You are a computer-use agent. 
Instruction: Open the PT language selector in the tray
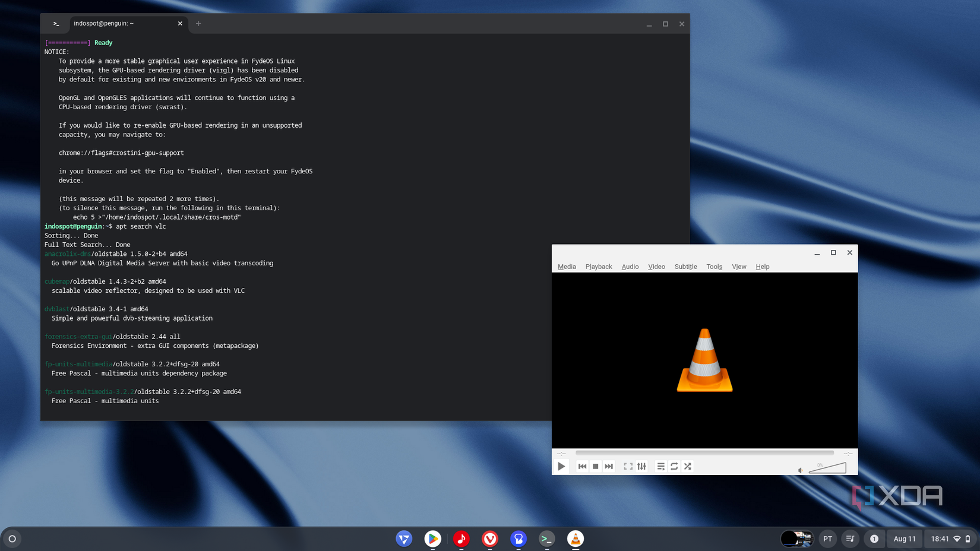tap(827, 539)
